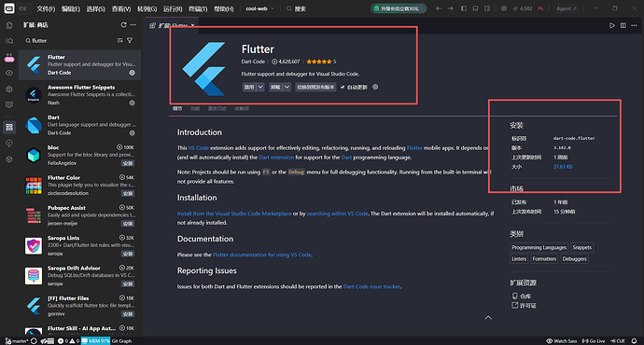Open the extensions filter funnel icon
The width and height of the screenshot is (644, 345).
pyautogui.click(x=130, y=41)
